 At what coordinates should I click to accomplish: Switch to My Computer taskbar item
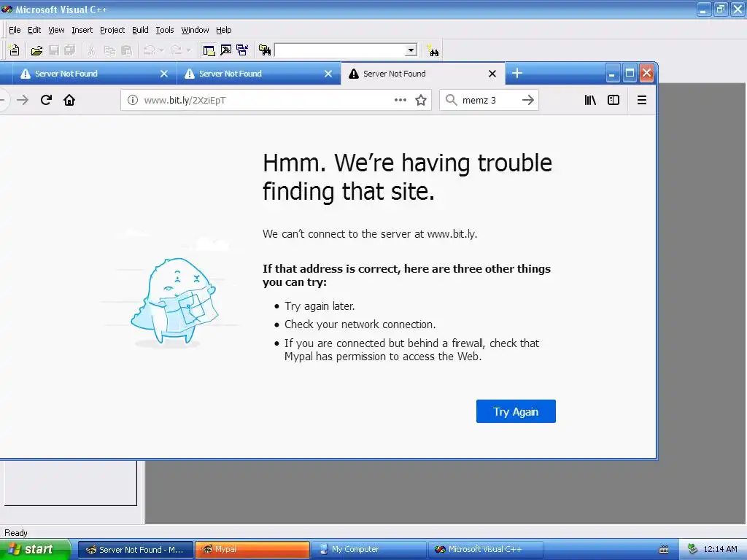(x=368, y=550)
